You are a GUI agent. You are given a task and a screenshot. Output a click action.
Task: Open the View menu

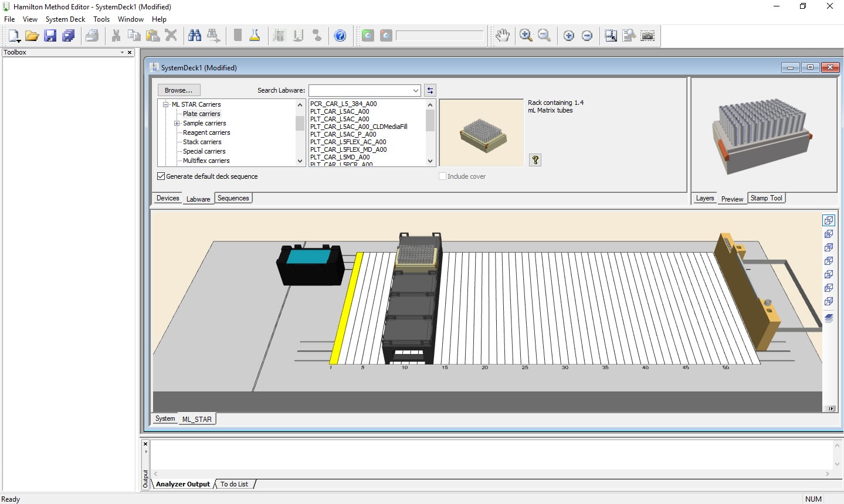[x=30, y=19]
